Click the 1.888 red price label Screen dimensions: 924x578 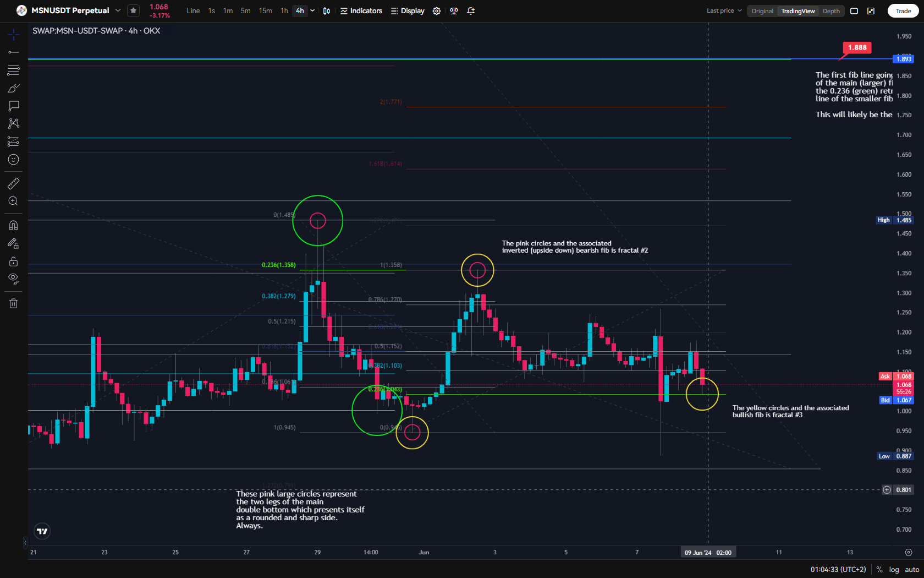point(857,47)
